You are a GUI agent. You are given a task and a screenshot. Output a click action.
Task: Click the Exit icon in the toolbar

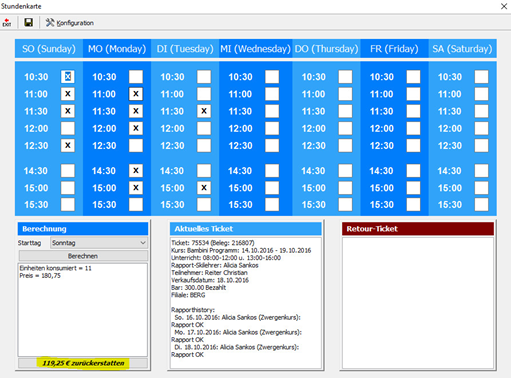(x=7, y=23)
